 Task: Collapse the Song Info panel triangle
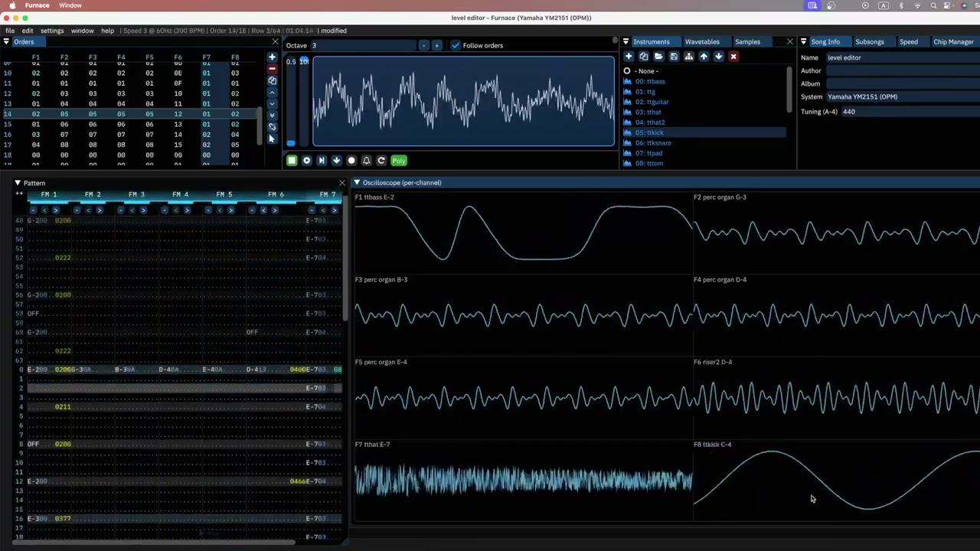tap(803, 42)
